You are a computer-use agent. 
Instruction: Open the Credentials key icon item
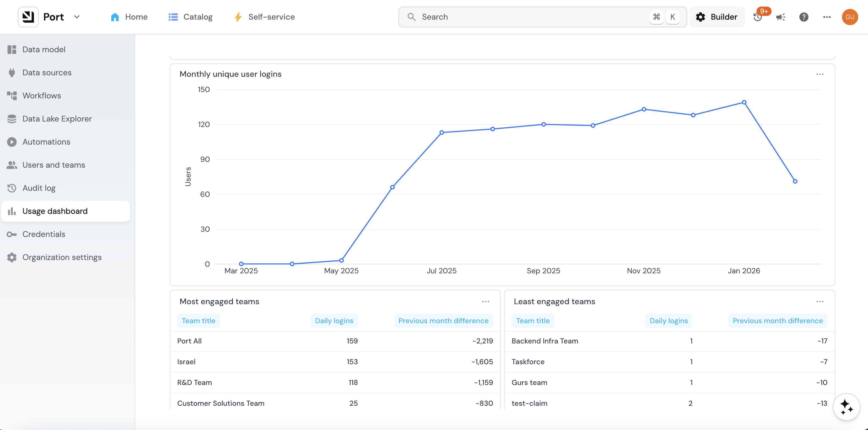(12, 234)
